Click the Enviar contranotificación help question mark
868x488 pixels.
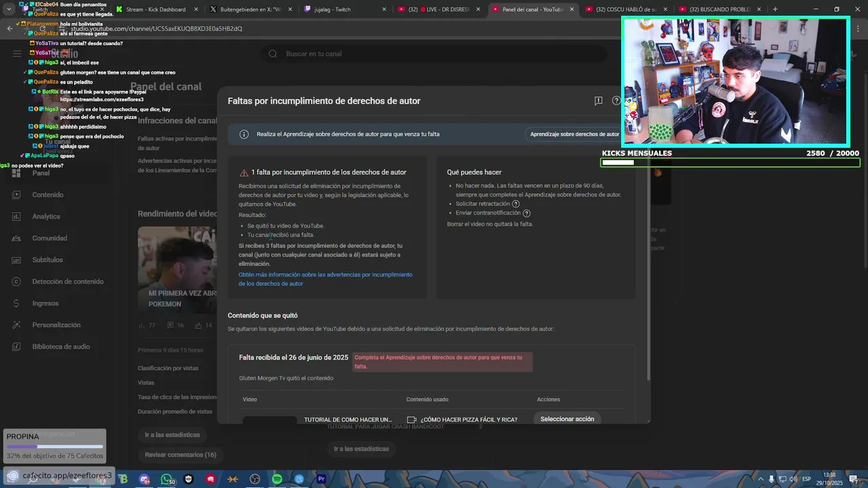(x=526, y=213)
